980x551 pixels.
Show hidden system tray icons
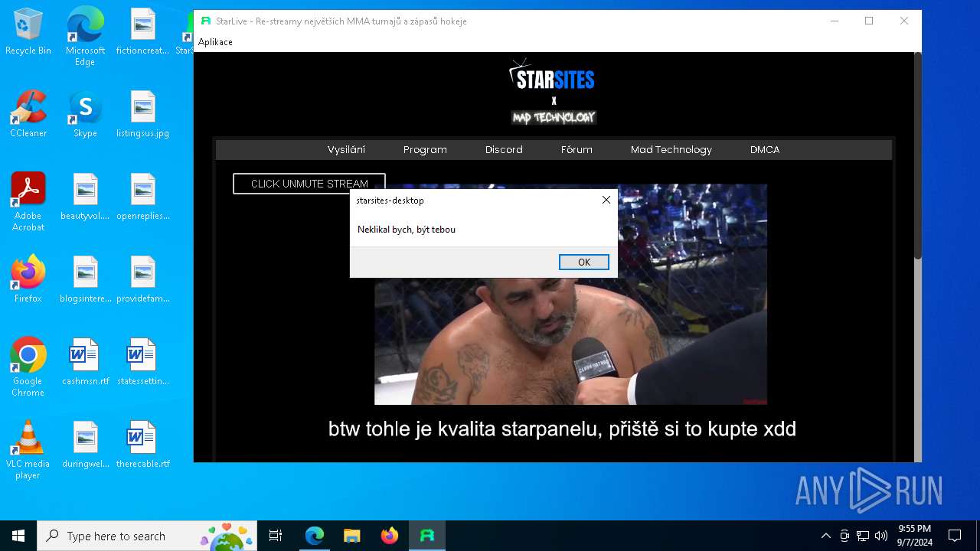825,536
